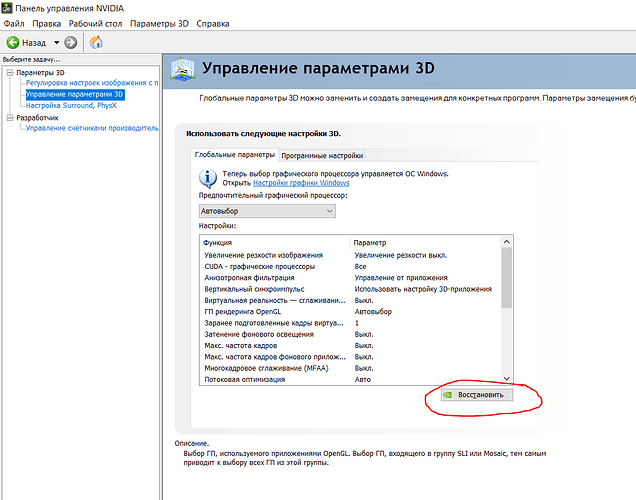Open the Файл menu
This screenshot has width=636, height=500.
14,24
